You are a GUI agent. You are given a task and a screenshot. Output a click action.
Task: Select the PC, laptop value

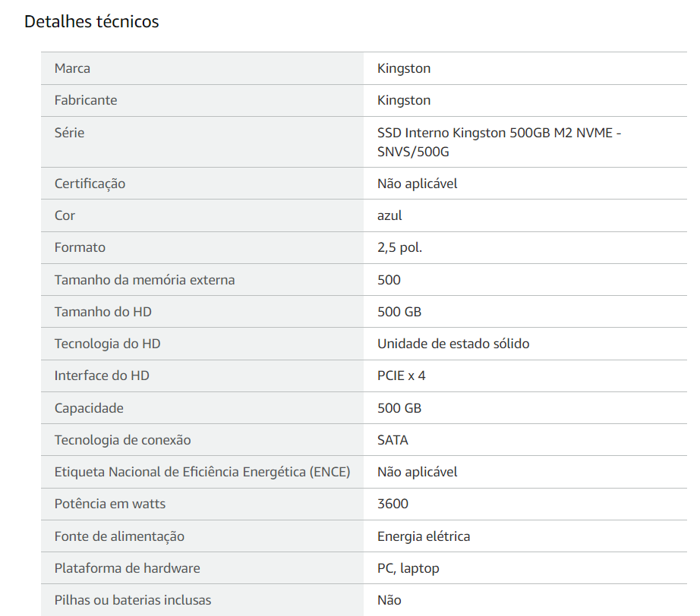click(x=408, y=568)
